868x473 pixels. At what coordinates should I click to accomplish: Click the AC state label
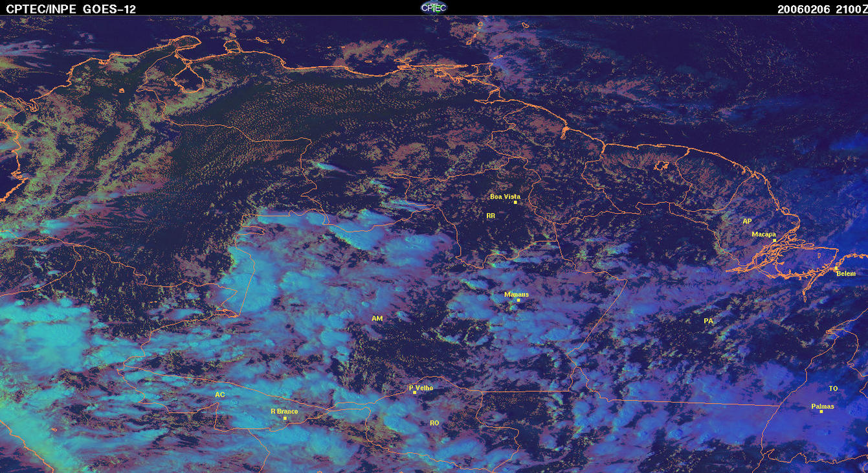(x=219, y=395)
